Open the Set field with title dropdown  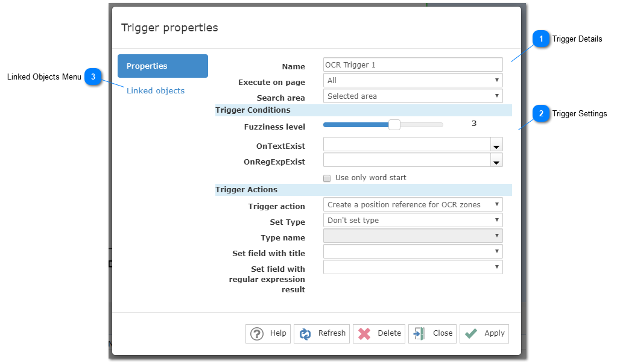tap(413, 251)
